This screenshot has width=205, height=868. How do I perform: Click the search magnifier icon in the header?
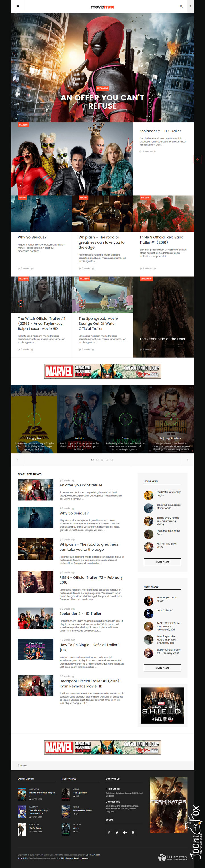pyautogui.click(x=181, y=6)
